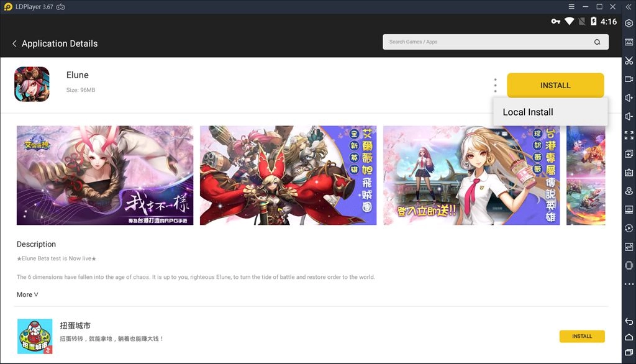The image size is (636, 364).
Task: Go back from Application Details
Action: tap(14, 43)
